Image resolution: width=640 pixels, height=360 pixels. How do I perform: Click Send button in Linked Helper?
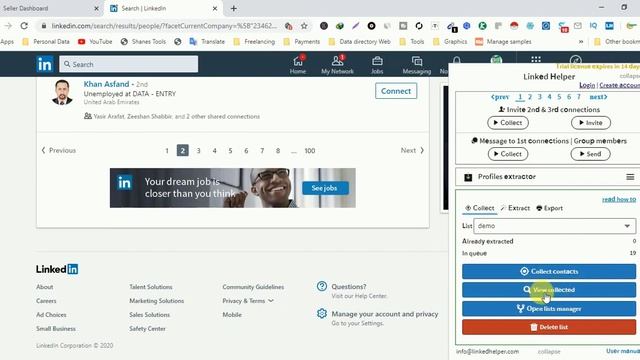pos(591,154)
